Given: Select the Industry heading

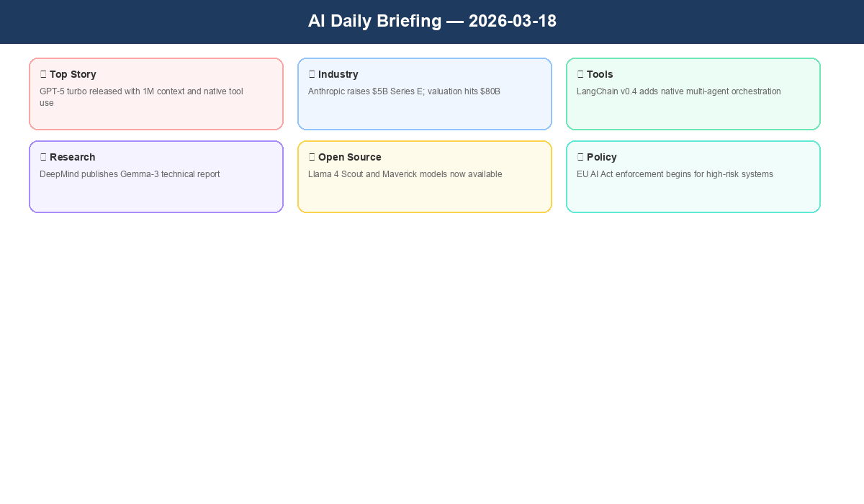Looking at the screenshot, I should tap(338, 74).
